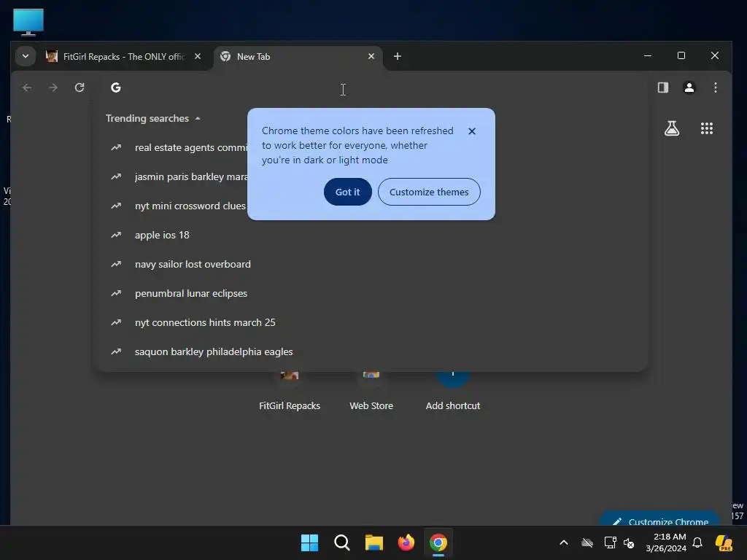Select suggestion real estate agents
Image resolution: width=747 pixels, height=560 pixels.
click(371, 147)
